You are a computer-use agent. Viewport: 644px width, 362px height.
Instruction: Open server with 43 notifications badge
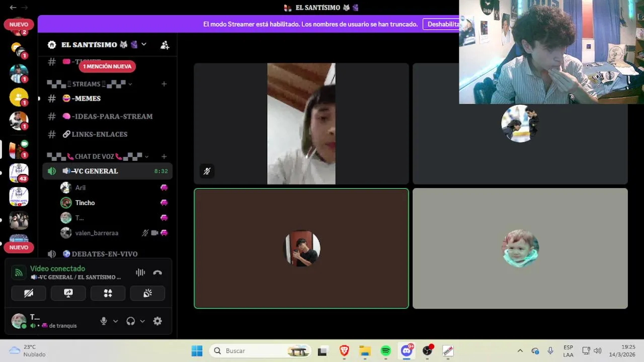19,172
